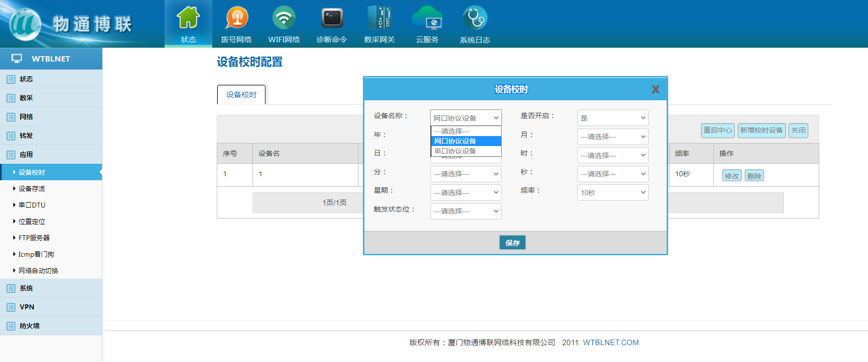Click the 物通博联 logo
Image resolution: width=868 pixels, height=362 pixels.
[70, 23]
